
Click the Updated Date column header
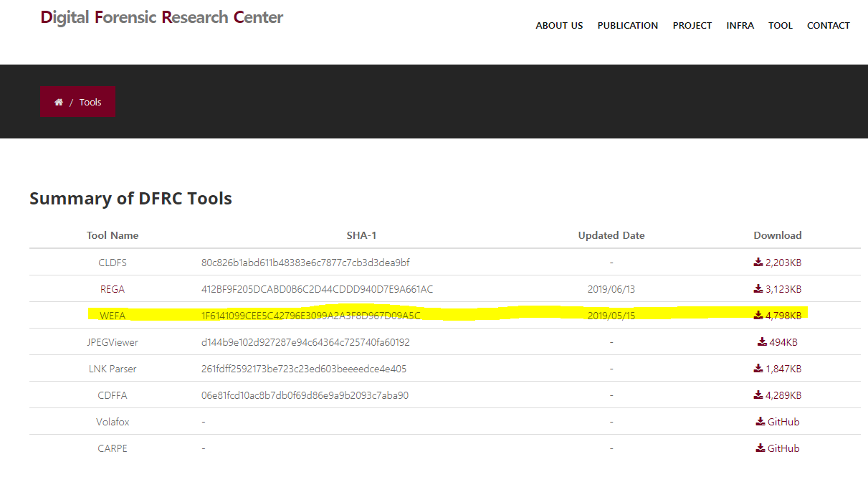[611, 235]
